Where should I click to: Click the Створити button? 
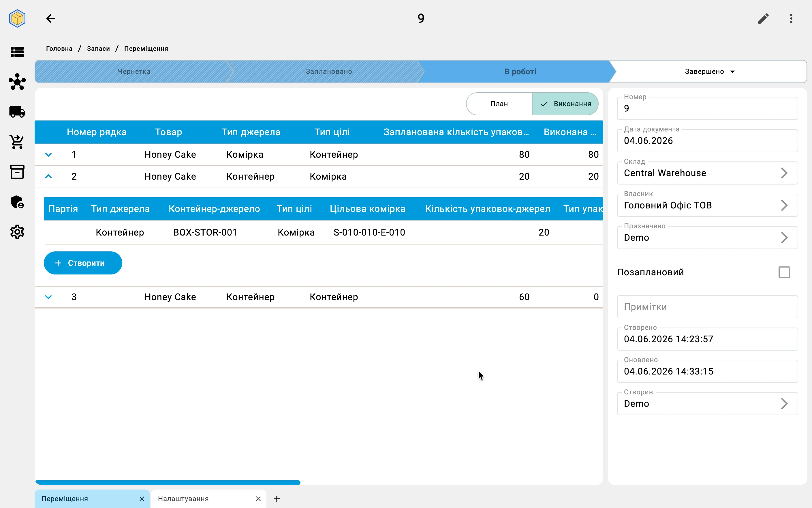[x=83, y=263]
